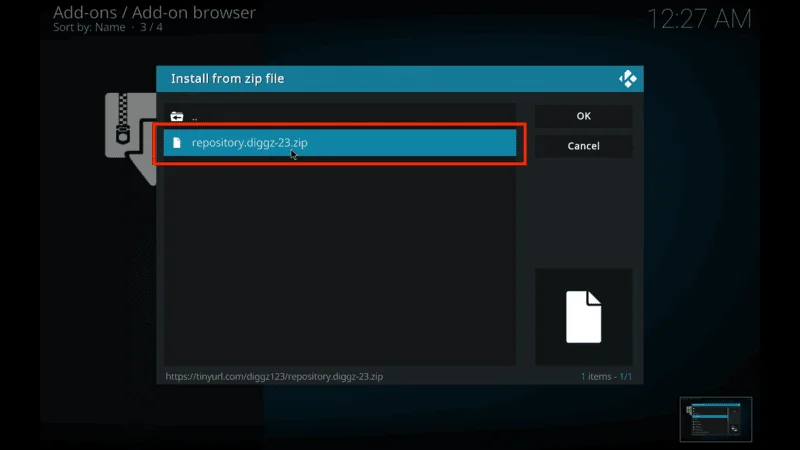Open the mini preview thumbnail at bottom right
The width and height of the screenshot is (800, 450).
click(x=715, y=419)
